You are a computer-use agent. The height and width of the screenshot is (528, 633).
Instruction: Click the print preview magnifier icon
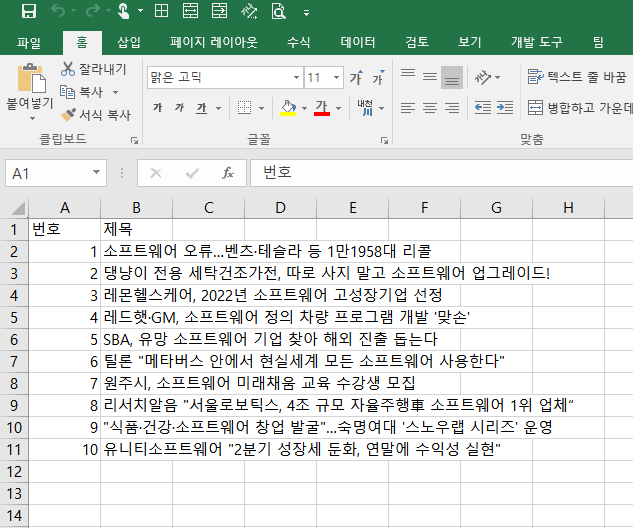278,11
